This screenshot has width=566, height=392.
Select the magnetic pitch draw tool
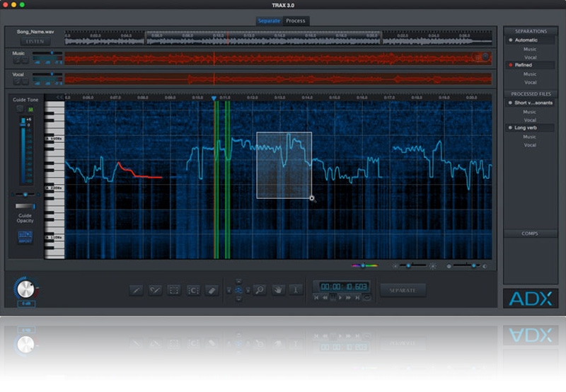pyautogui.click(x=155, y=290)
